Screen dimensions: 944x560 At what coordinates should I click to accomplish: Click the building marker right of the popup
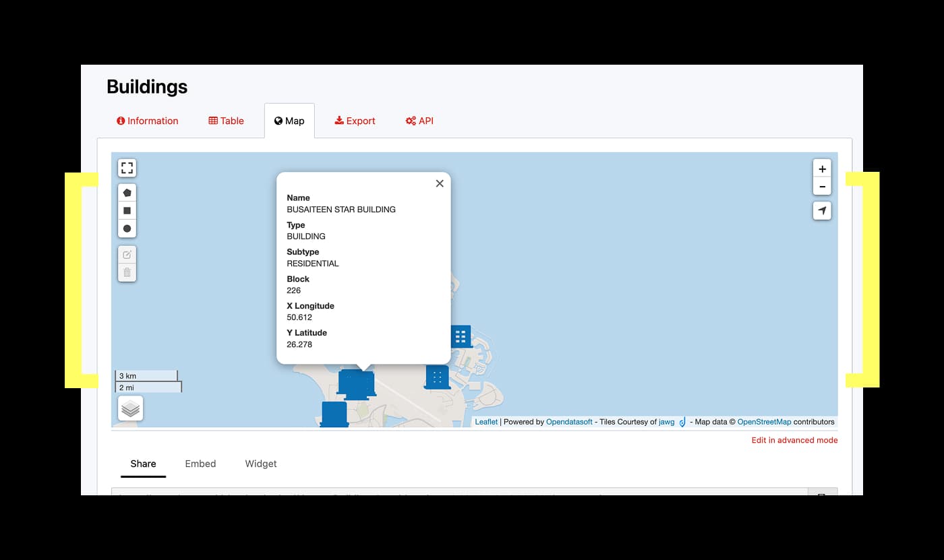[x=461, y=336]
